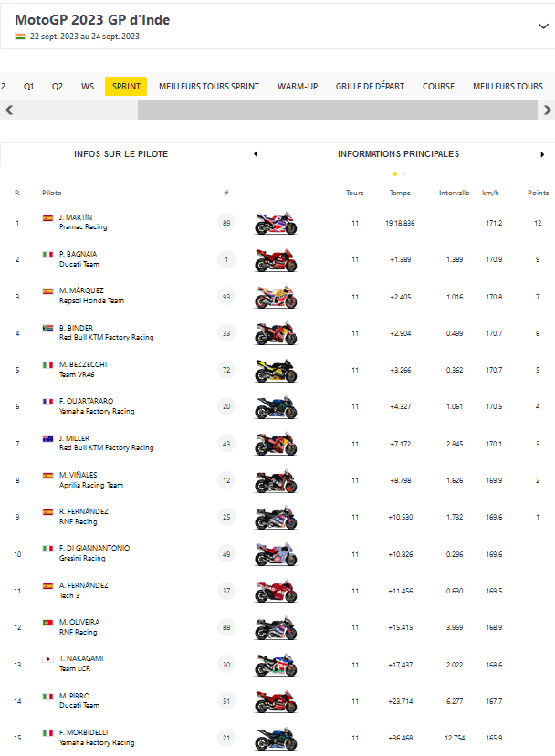
Task: Show next info panel with right triangle
Action: [542, 154]
